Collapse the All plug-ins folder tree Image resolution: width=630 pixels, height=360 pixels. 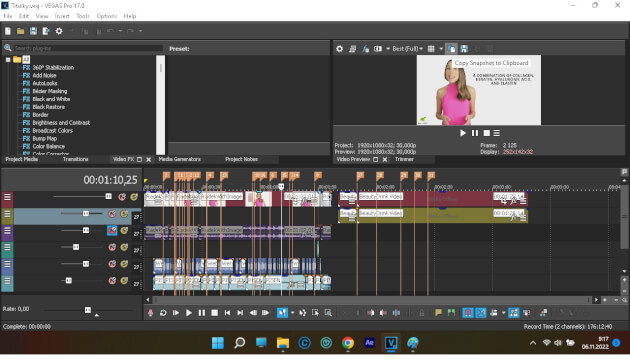[x=8, y=59]
